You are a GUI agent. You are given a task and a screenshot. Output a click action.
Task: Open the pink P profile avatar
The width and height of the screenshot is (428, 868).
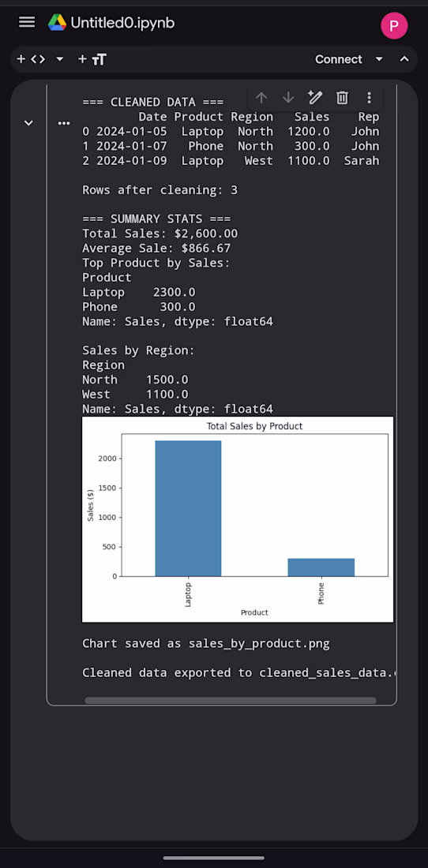394,25
